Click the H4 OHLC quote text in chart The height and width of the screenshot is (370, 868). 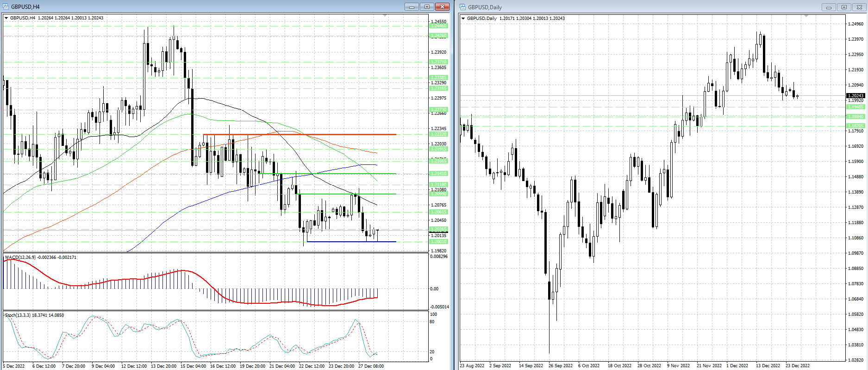[x=70, y=18]
